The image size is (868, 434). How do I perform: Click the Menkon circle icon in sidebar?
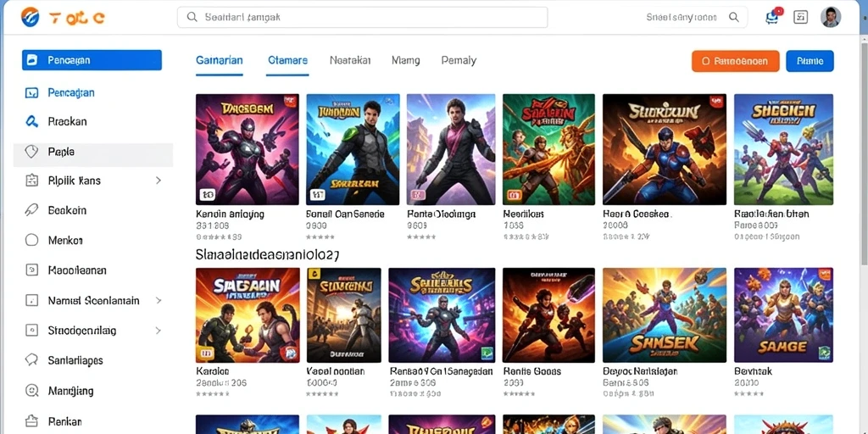31,240
